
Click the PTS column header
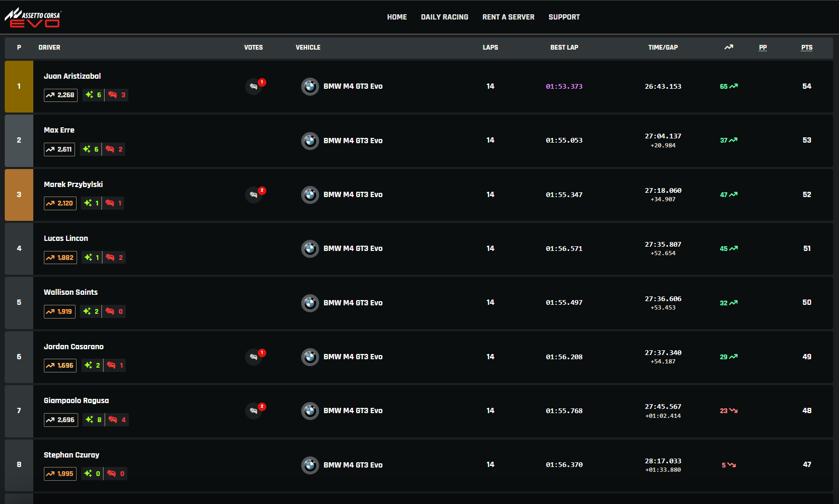[806, 48]
